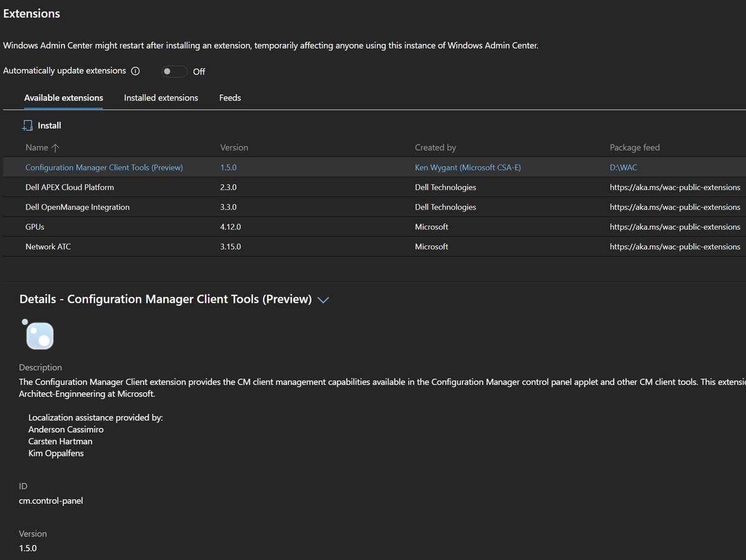Click feed URL in Dell APEX row
Screen dimensions: 746x560
[x=675, y=188]
